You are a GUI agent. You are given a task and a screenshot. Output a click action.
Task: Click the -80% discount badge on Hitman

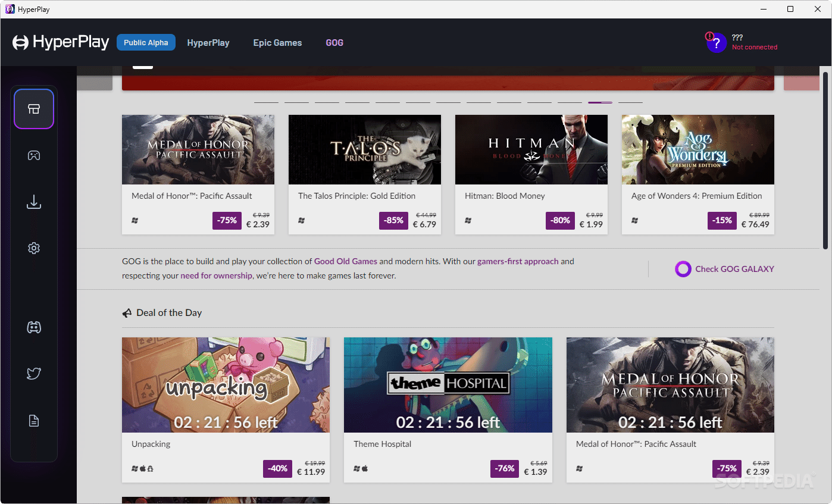[x=561, y=220]
